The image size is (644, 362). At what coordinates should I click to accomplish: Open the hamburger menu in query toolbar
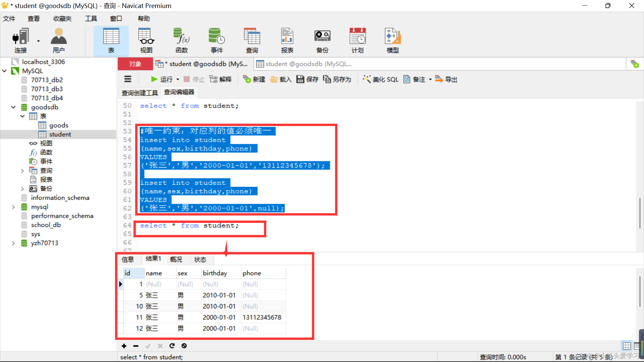click(128, 79)
